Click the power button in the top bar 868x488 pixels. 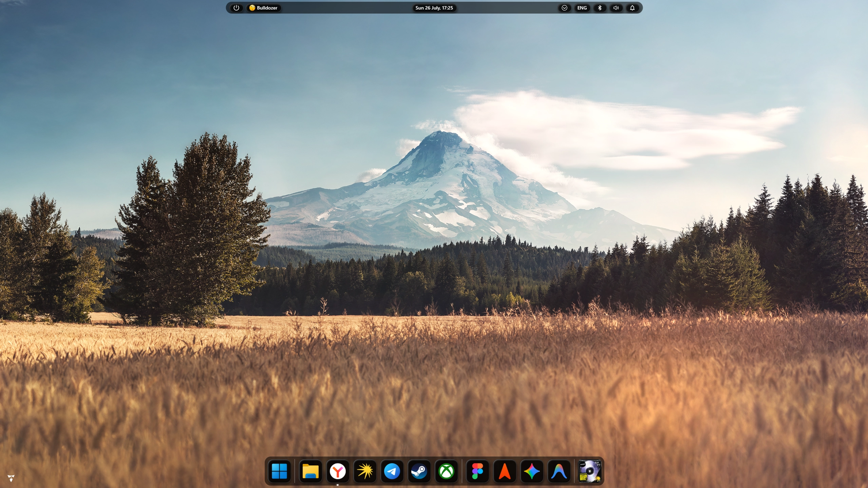[237, 8]
